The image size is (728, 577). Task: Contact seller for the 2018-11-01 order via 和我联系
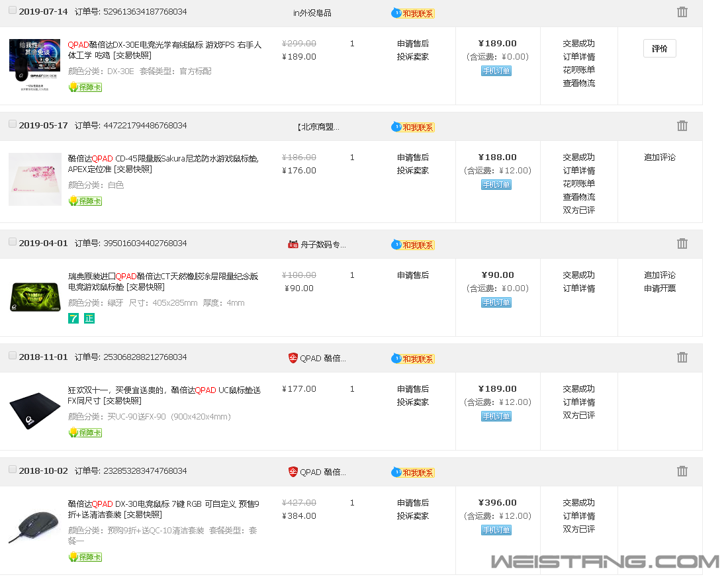413,359
